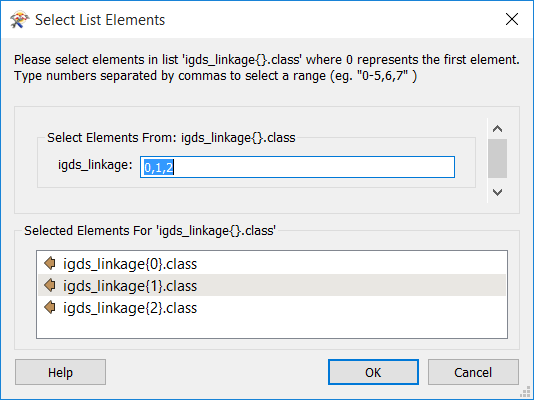Click the FME application icon in title bar
Viewport: 534px width, 400px height.
click(19, 20)
